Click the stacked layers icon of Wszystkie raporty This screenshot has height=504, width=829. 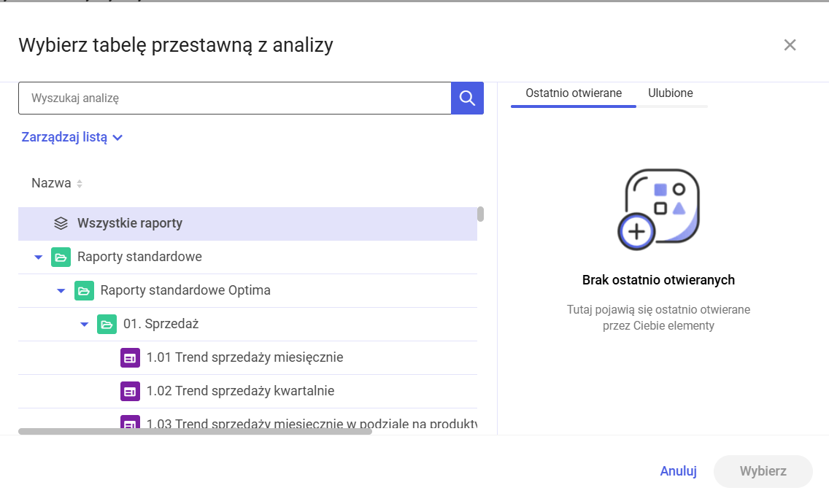point(61,223)
